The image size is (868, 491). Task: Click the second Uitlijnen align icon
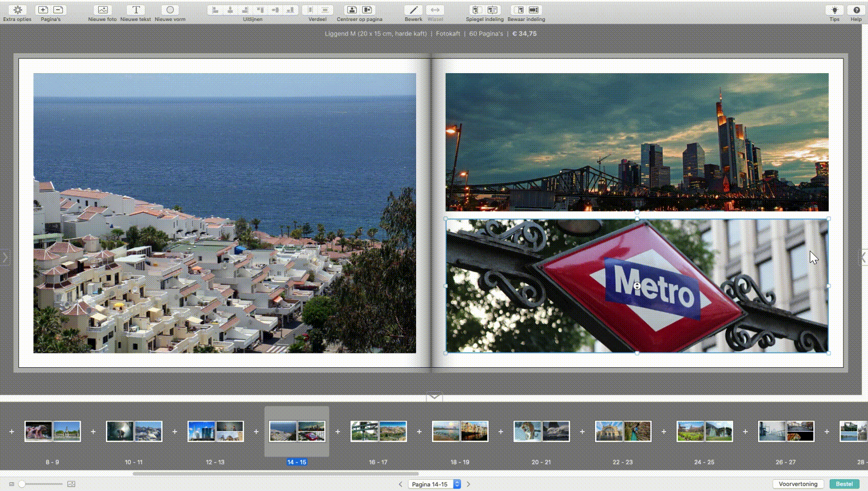pyautogui.click(x=231, y=10)
